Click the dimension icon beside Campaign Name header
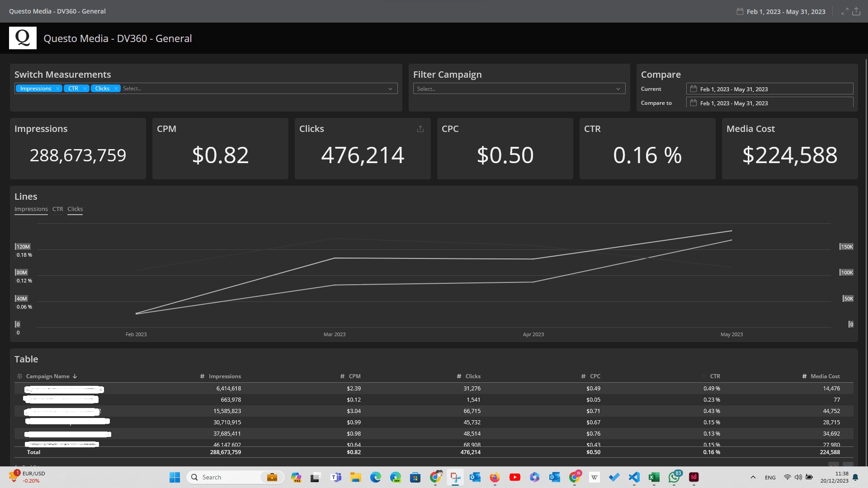Viewport: 868px width, 488px height. click(x=19, y=376)
